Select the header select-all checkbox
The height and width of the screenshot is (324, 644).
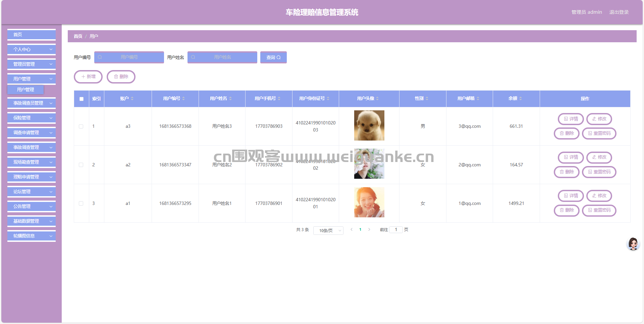pos(82,99)
